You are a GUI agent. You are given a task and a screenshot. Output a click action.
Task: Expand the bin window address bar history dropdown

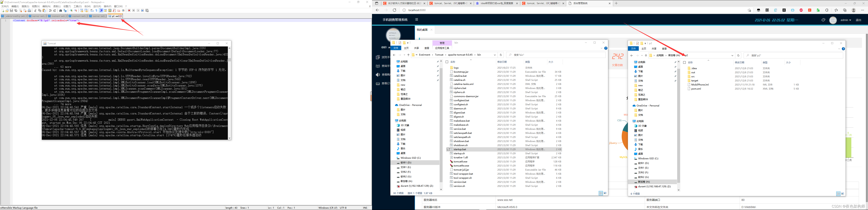click(495, 55)
